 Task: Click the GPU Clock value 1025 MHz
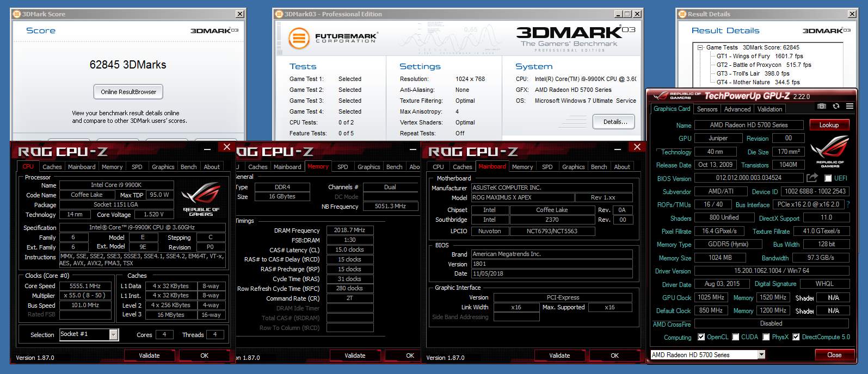711,297
